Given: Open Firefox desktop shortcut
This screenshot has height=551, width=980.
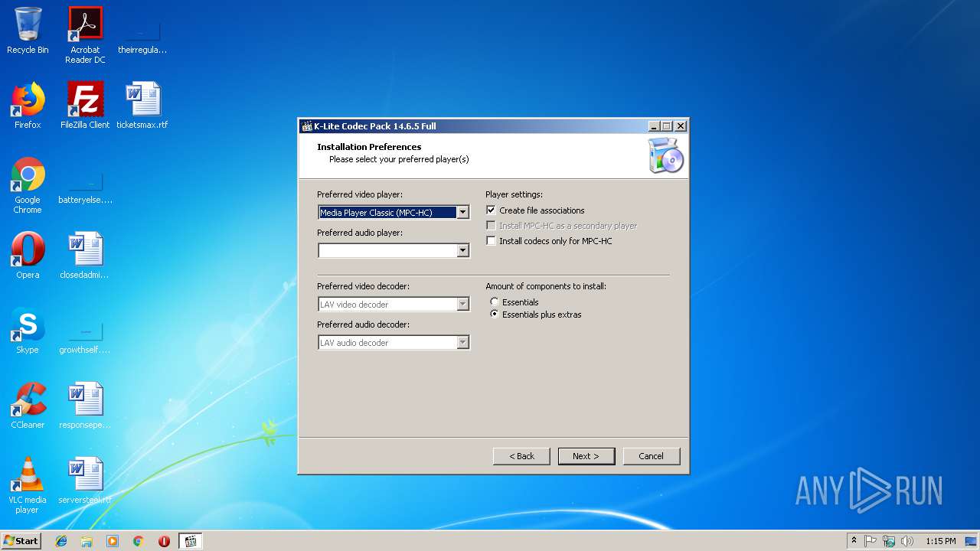Looking at the screenshot, I should (28, 106).
